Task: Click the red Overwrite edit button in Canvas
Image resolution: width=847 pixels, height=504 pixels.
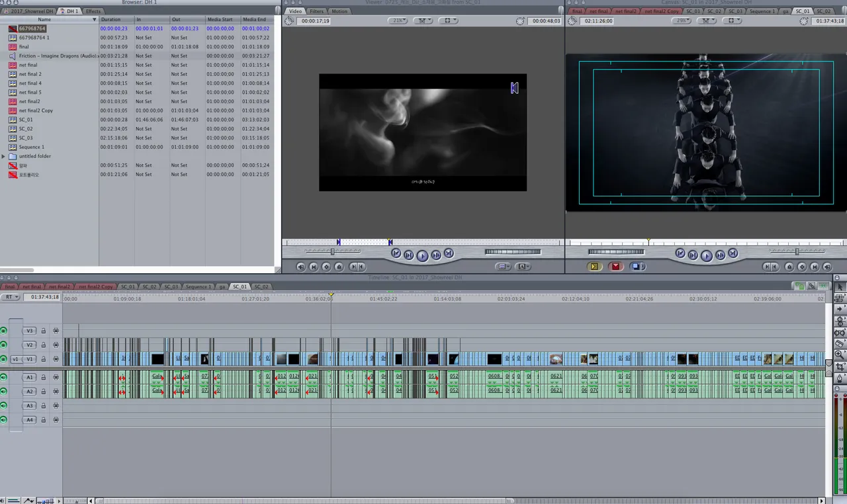Action: (x=615, y=267)
